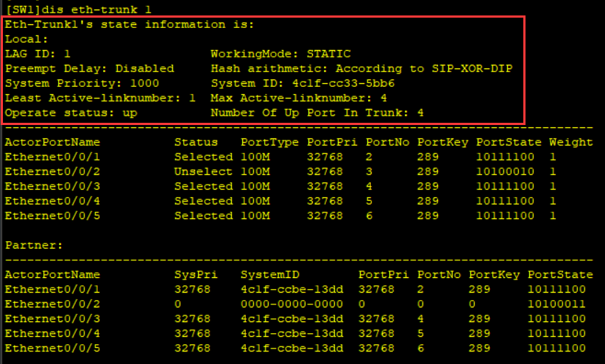605x364 pixels.
Task: Click 'PortPri' header in Partner table
Action: (x=383, y=274)
